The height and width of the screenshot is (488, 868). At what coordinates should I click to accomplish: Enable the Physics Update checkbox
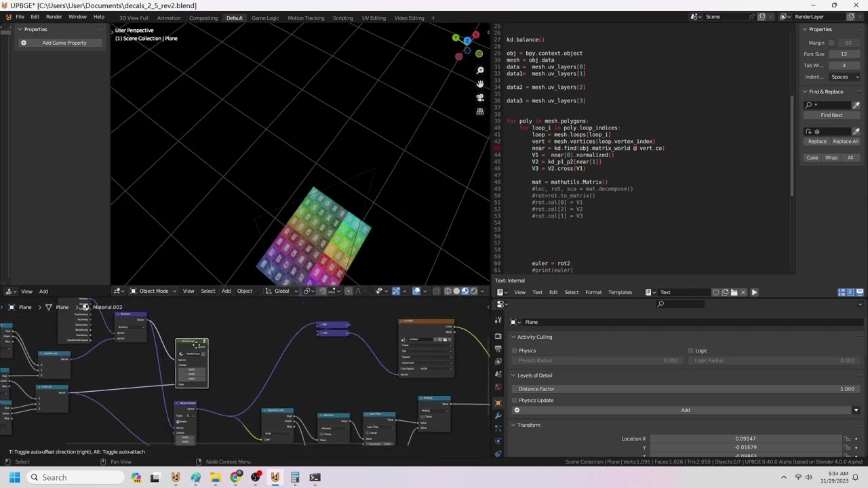point(515,401)
